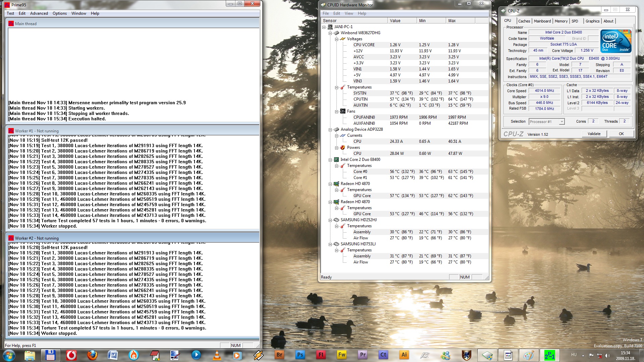Collapse the Voltages tree node
Viewport: 644px width, 362px height.
336,39
